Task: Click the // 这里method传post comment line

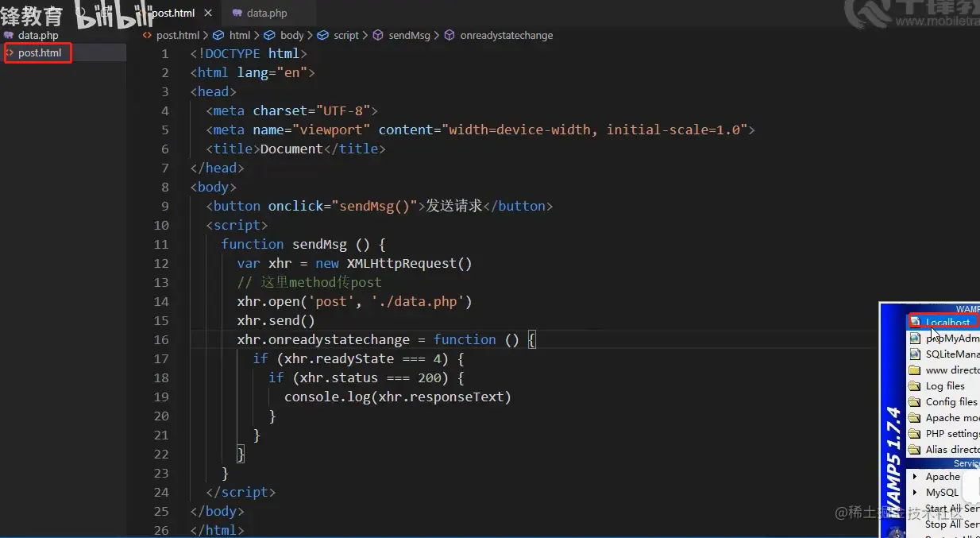Action: tap(309, 282)
